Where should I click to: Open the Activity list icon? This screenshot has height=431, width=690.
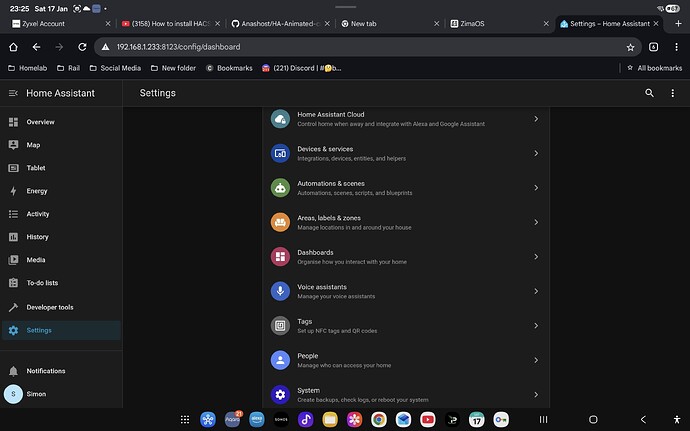14,214
